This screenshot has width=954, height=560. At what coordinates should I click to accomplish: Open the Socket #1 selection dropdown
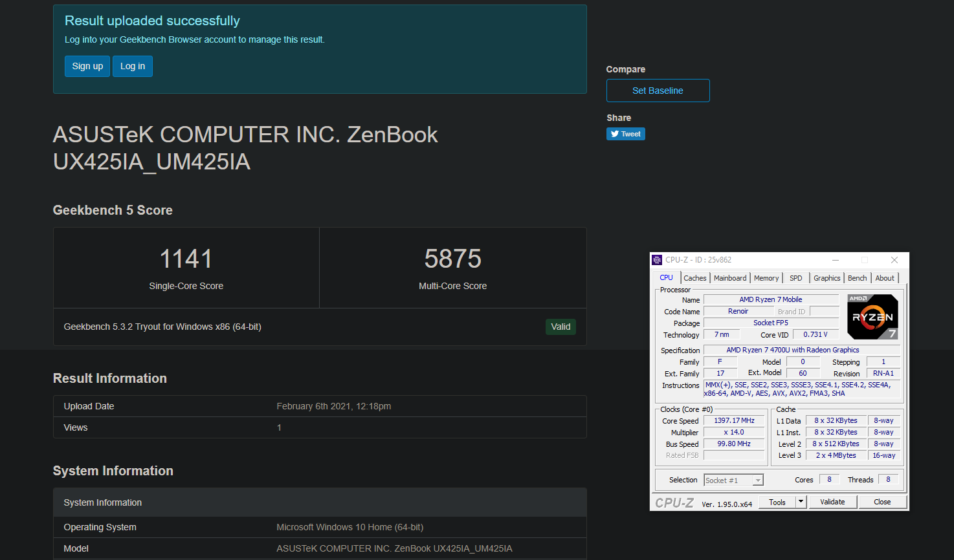734,480
